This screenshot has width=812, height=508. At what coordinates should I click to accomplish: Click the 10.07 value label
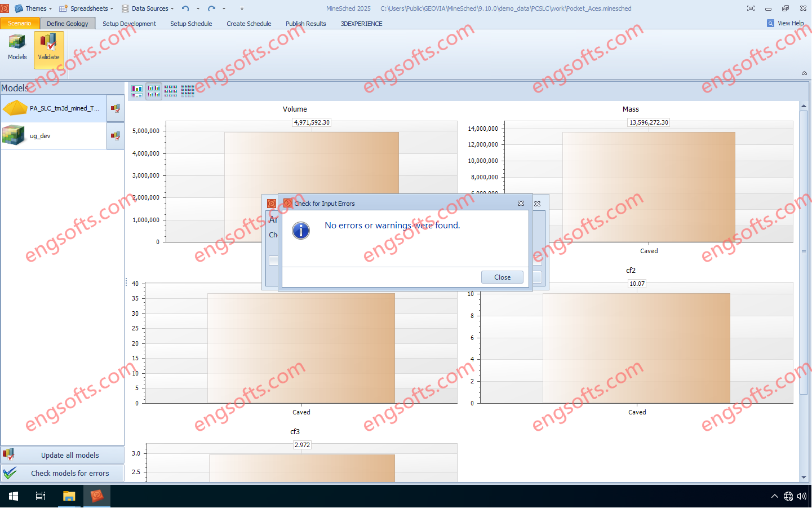click(x=637, y=284)
